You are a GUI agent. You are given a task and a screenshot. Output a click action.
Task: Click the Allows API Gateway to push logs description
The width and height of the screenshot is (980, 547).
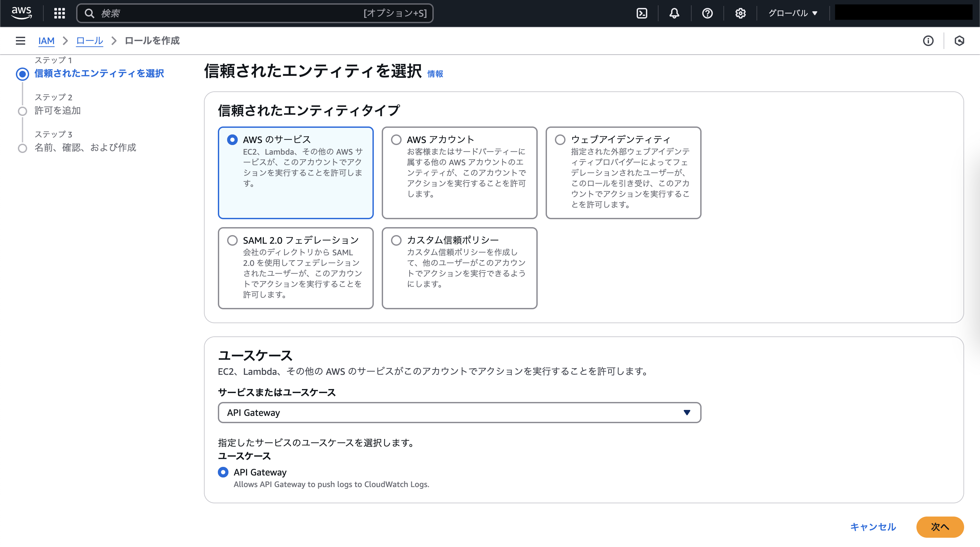(x=331, y=484)
